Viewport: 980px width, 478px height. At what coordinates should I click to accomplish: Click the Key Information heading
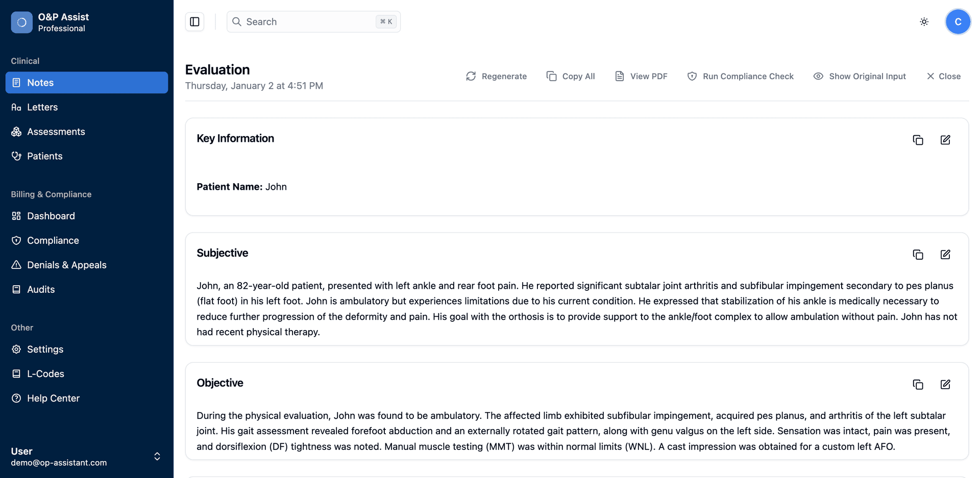click(x=235, y=138)
